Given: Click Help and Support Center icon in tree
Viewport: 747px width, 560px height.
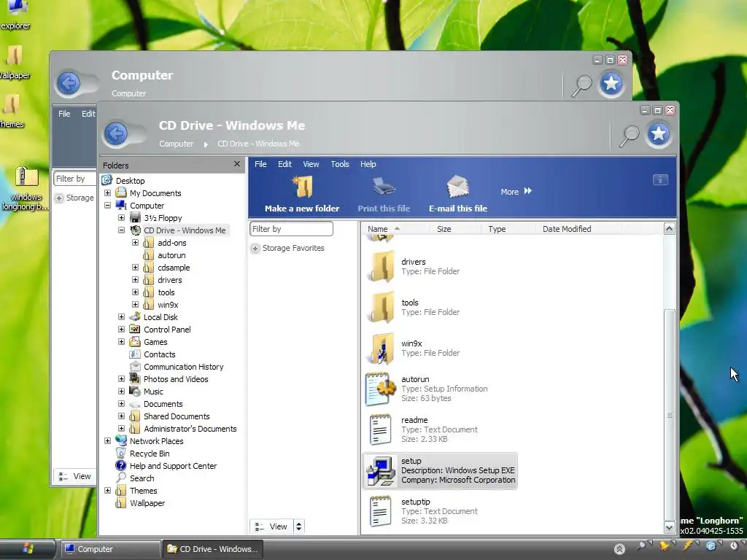Looking at the screenshot, I should (x=121, y=466).
